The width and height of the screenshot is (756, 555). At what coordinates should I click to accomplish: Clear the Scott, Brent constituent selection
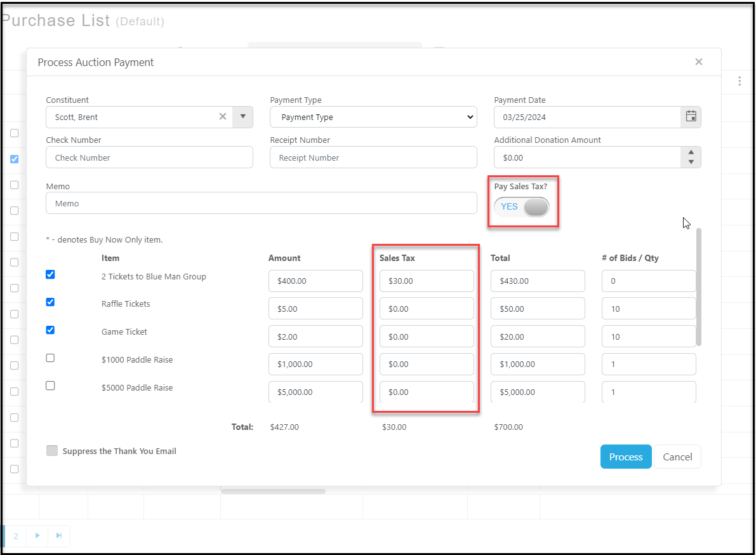[223, 117]
